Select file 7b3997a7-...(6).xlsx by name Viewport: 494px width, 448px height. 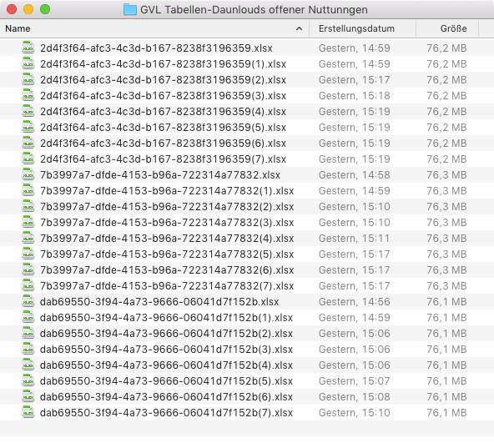click(x=167, y=269)
